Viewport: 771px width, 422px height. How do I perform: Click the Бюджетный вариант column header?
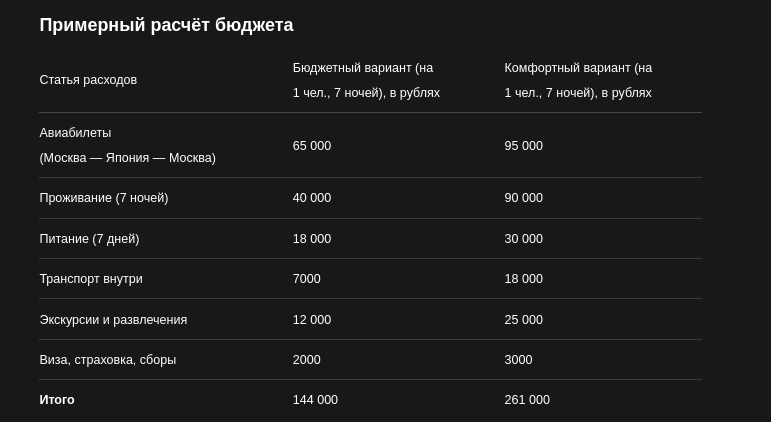(366, 80)
